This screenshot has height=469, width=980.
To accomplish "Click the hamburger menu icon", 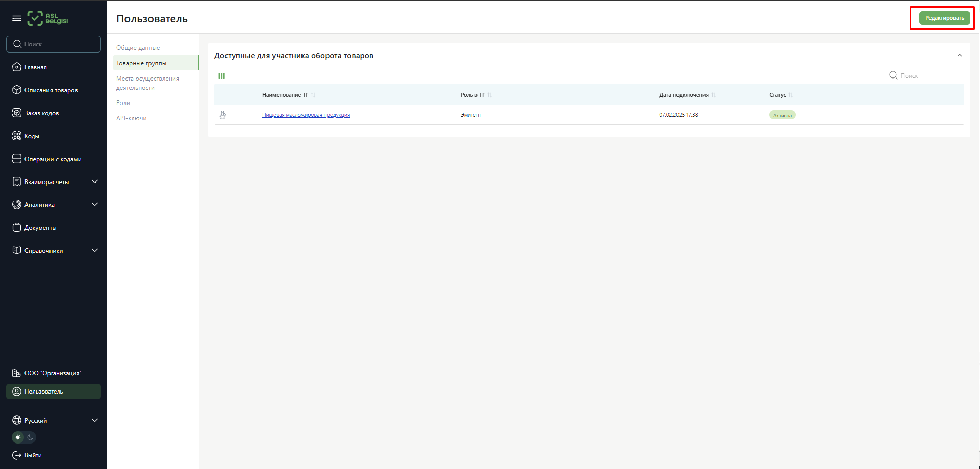I will coord(17,18).
